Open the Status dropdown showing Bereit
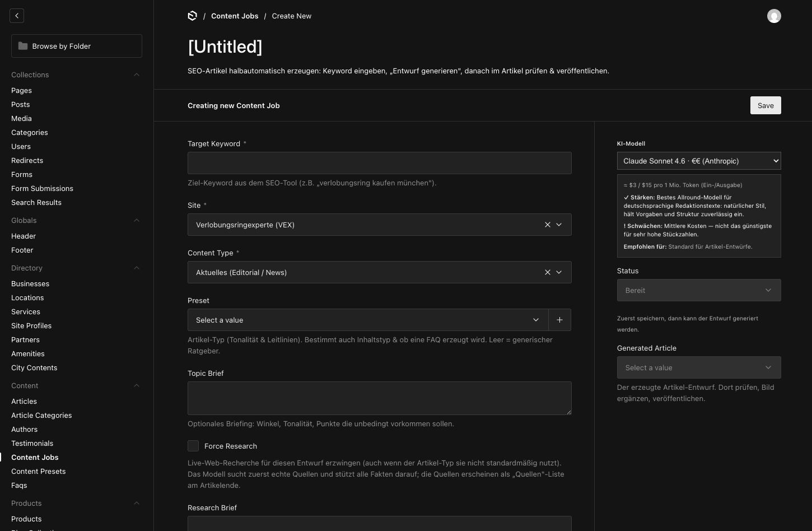 (699, 290)
